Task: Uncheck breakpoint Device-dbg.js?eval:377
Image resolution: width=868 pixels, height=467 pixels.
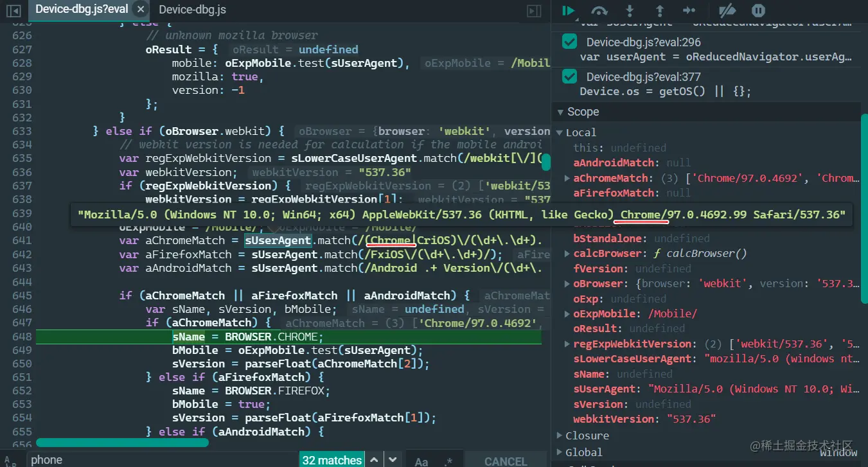Action: click(569, 77)
